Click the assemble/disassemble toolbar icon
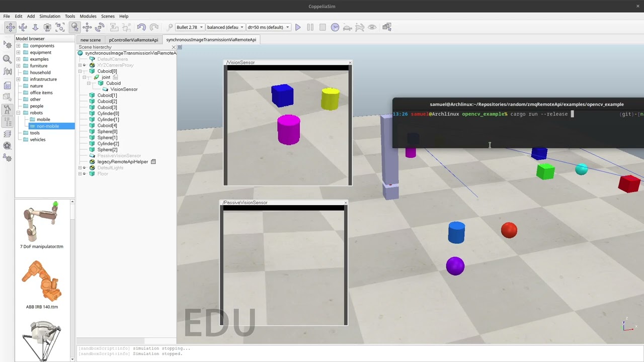This screenshot has width=644, height=362. pos(114,27)
